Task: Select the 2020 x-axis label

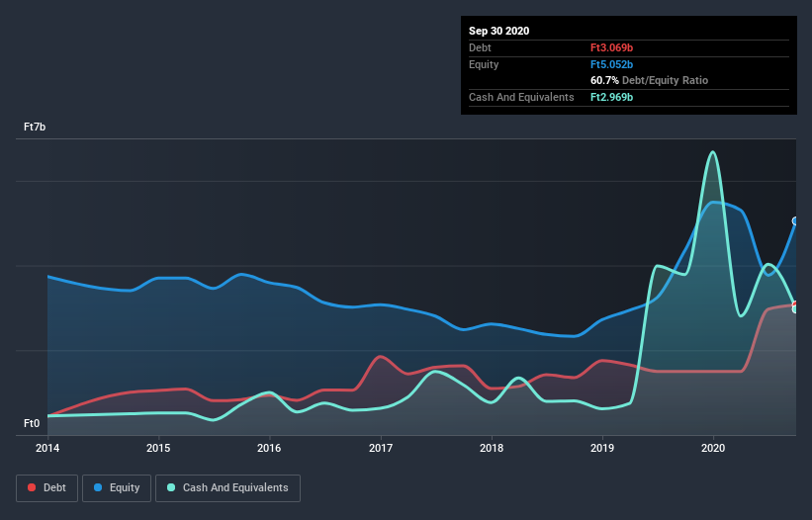Action: tap(713, 448)
